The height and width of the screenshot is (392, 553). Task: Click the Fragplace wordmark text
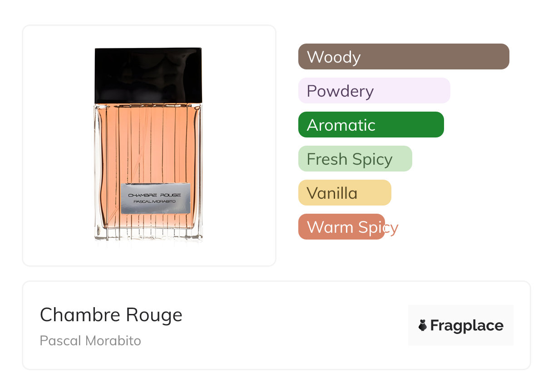pos(467,325)
